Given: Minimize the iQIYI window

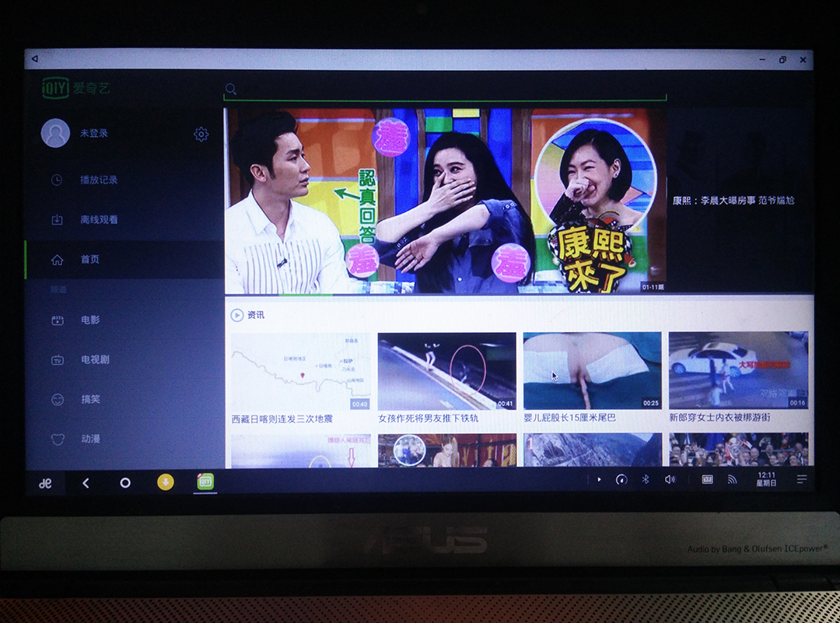Looking at the screenshot, I should point(762,60).
